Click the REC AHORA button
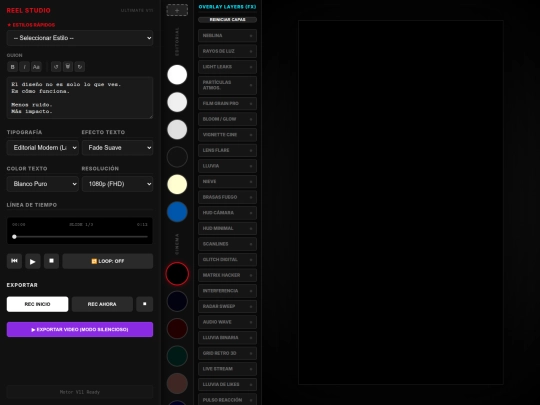 [102, 304]
